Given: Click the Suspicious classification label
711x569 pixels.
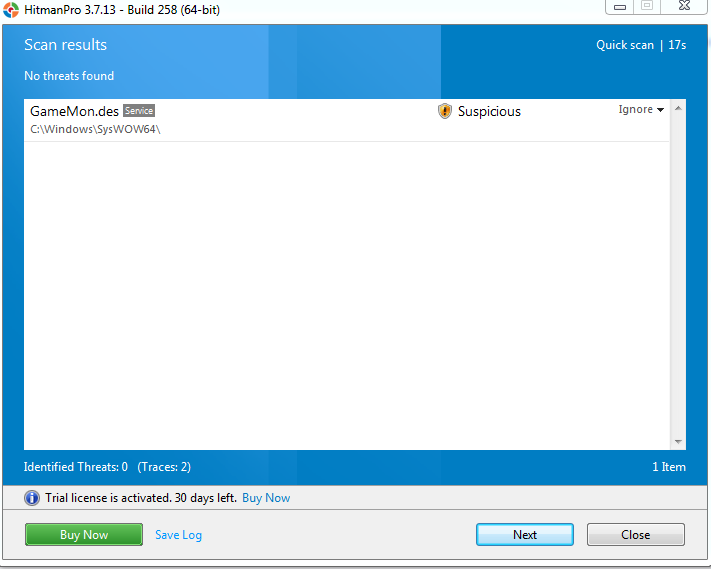Looking at the screenshot, I should (x=489, y=112).
